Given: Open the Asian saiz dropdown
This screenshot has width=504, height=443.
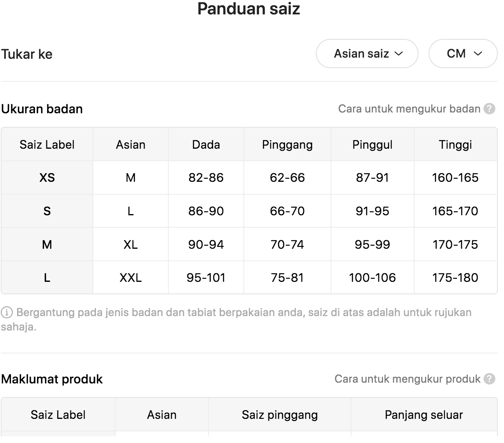Looking at the screenshot, I should 367,54.
